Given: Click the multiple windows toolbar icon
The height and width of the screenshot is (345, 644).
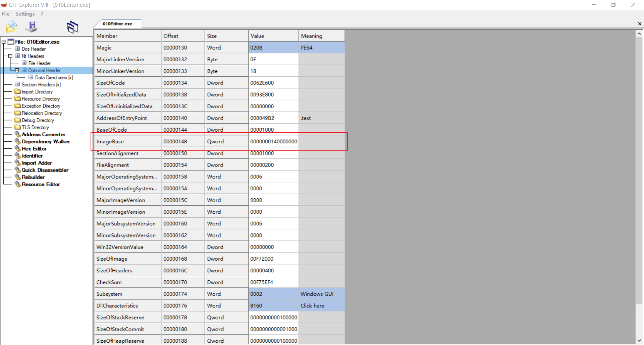Looking at the screenshot, I should click(72, 27).
